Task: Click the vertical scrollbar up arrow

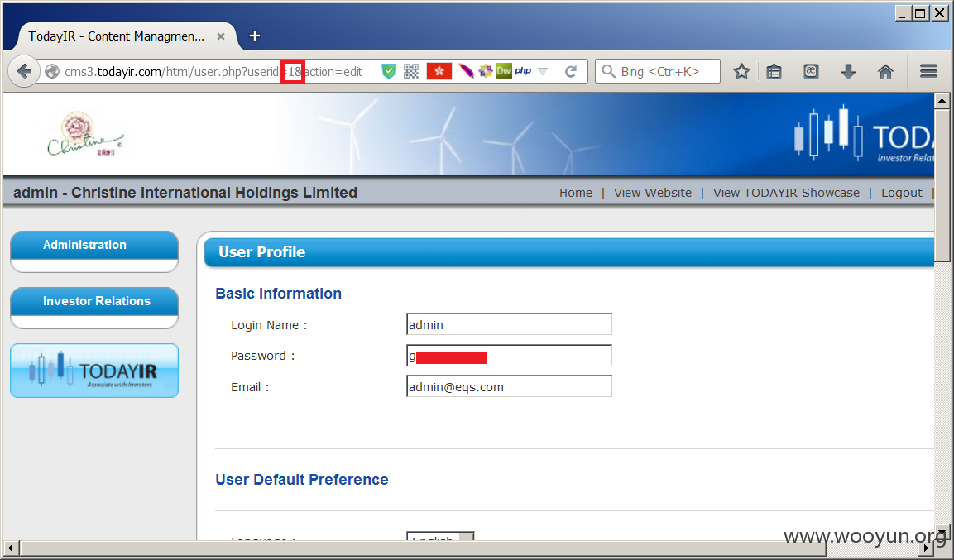Action: point(942,100)
